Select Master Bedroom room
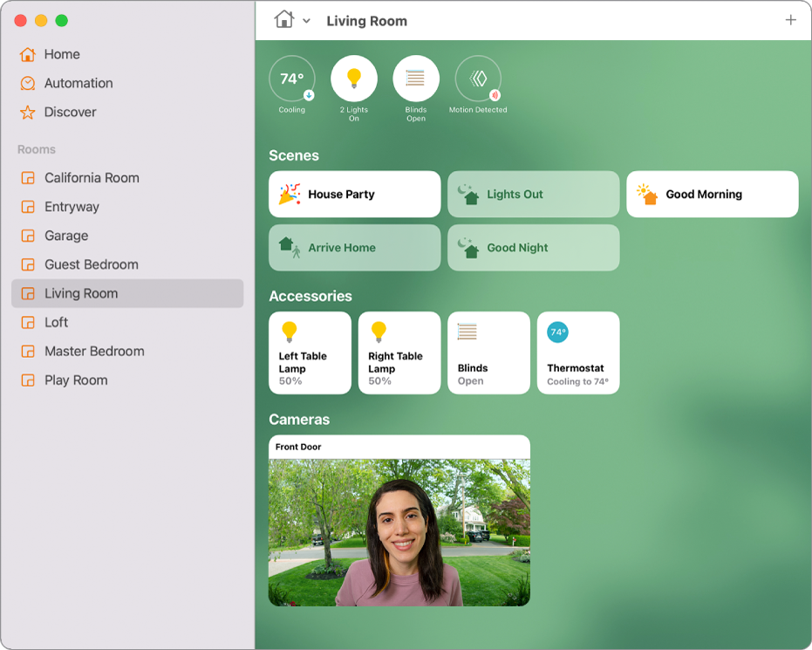Viewport: 812px width, 650px height. (126, 352)
